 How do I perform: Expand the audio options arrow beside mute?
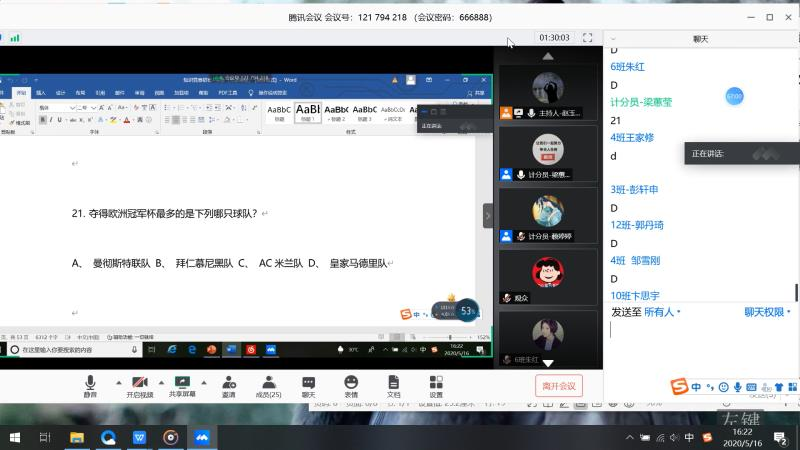click(119, 382)
